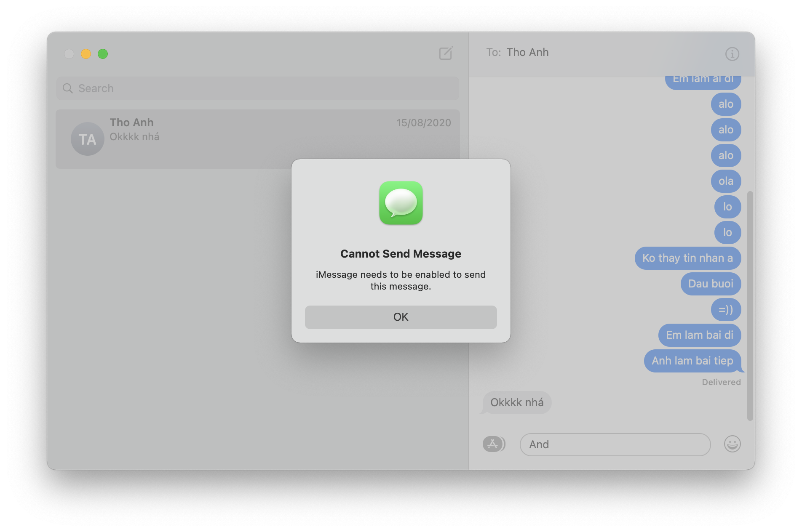Click OK in the Cannot Send Message dialog

pyautogui.click(x=401, y=317)
